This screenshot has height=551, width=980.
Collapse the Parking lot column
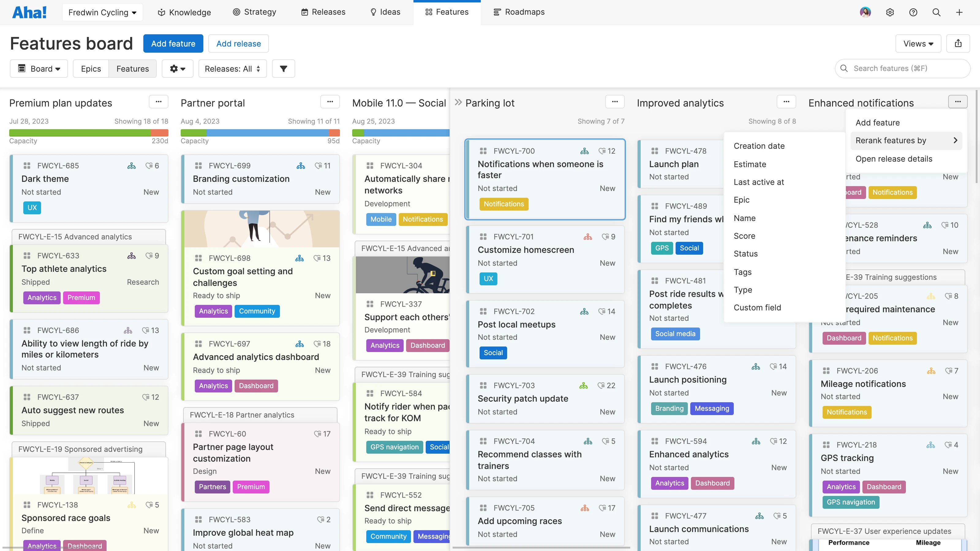tap(459, 102)
